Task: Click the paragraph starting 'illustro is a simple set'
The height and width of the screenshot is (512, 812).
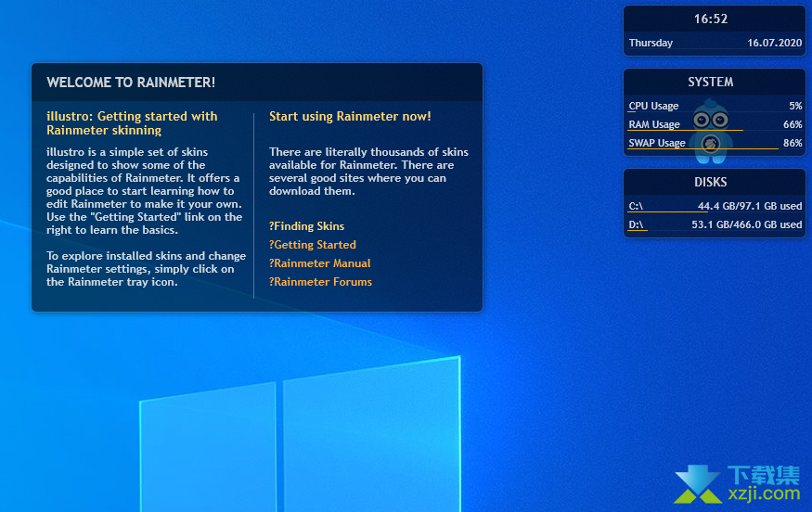Action: [x=145, y=191]
